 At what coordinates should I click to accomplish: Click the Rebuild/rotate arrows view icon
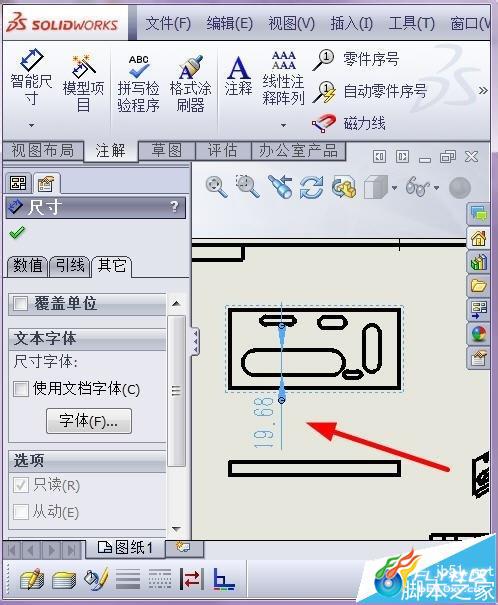click(x=312, y=188)
